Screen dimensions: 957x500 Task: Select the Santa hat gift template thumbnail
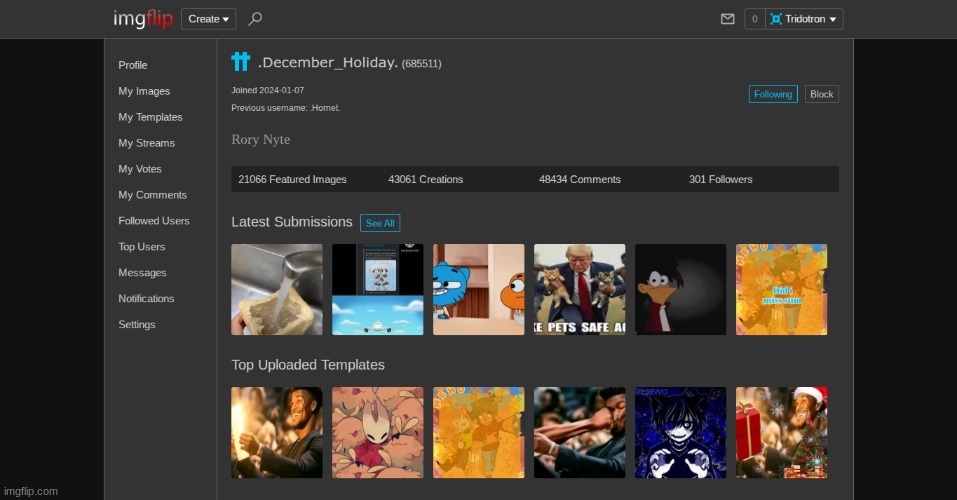click(781, 432)
